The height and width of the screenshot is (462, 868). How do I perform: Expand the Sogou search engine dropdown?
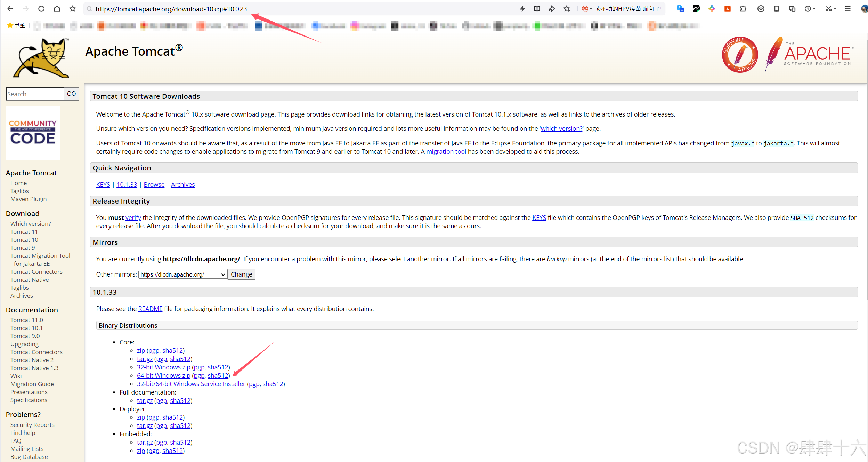pos(591,9)
